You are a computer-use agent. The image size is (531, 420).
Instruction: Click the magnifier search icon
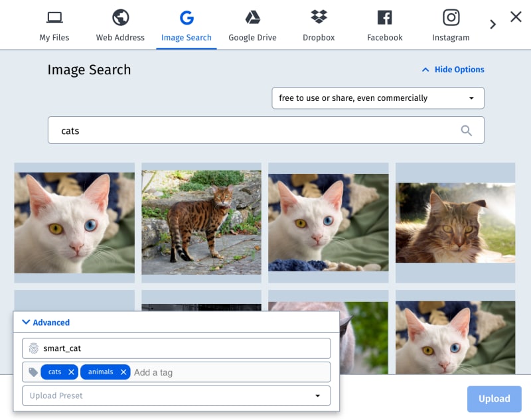pos(467,130)
